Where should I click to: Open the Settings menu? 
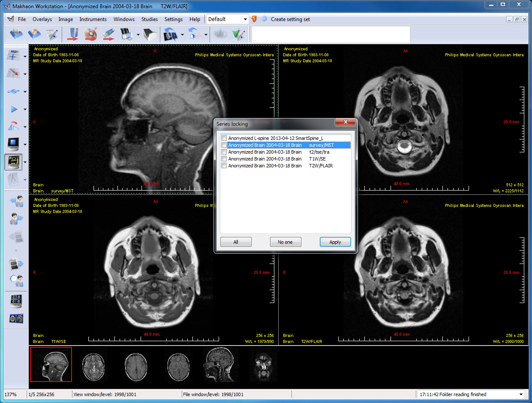tap(174, 19)
